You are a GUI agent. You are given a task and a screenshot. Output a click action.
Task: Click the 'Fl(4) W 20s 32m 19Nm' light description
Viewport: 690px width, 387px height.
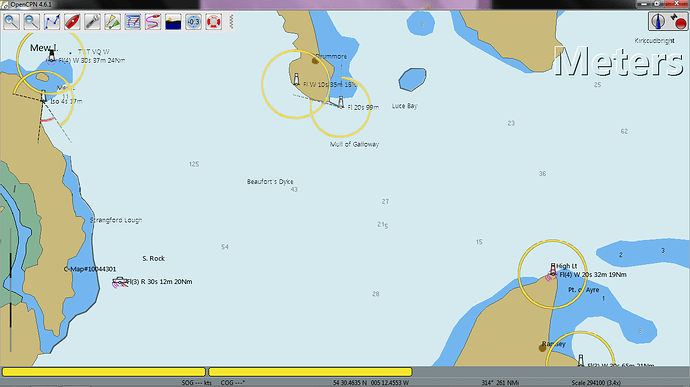[x=593, y=275]
